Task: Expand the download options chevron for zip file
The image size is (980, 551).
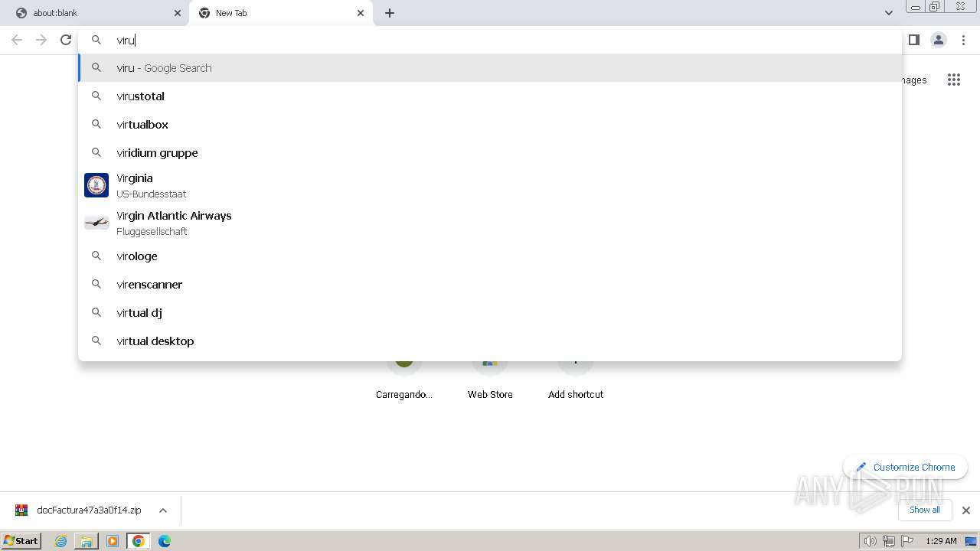Action: pos(162,510)
